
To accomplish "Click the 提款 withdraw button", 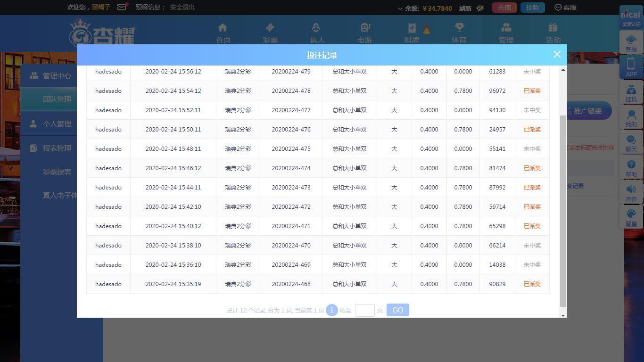I will [x=533, y=8].
